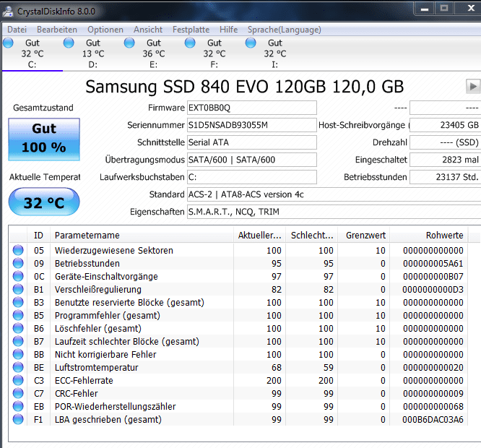Click the Parametername column header

pyautogui.click(x=142, y=236)
